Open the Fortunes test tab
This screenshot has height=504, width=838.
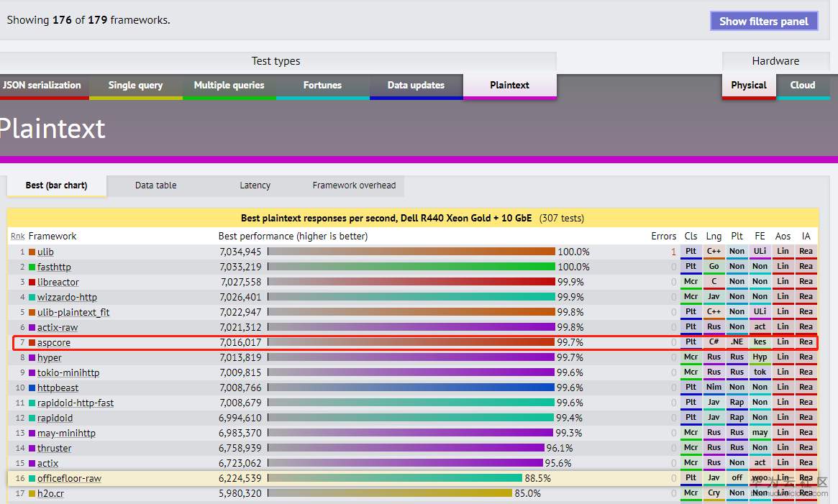(322, 86)
